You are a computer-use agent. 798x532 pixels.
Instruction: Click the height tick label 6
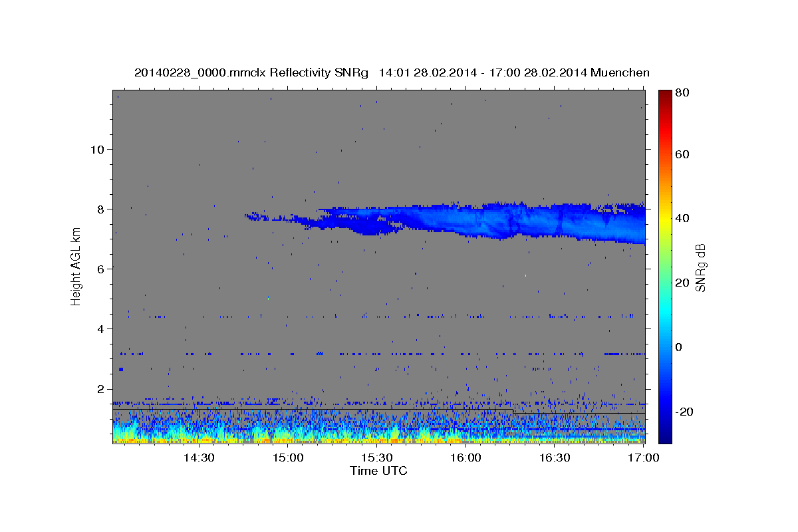[101, 269]
